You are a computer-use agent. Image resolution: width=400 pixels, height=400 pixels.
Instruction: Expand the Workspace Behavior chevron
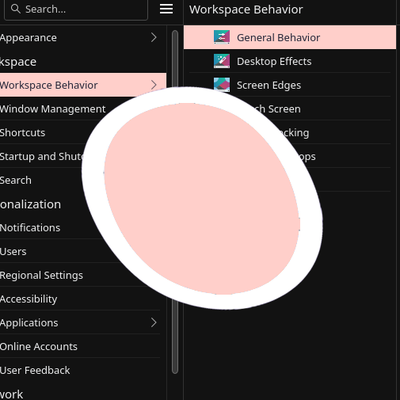pos(154,85)
